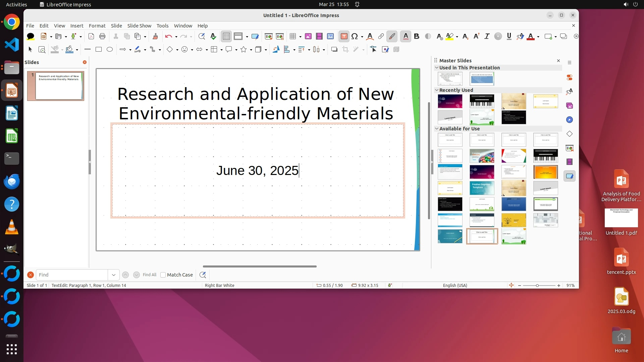
Task: Collapse the Recently Used section
Action: pos(437,90)
